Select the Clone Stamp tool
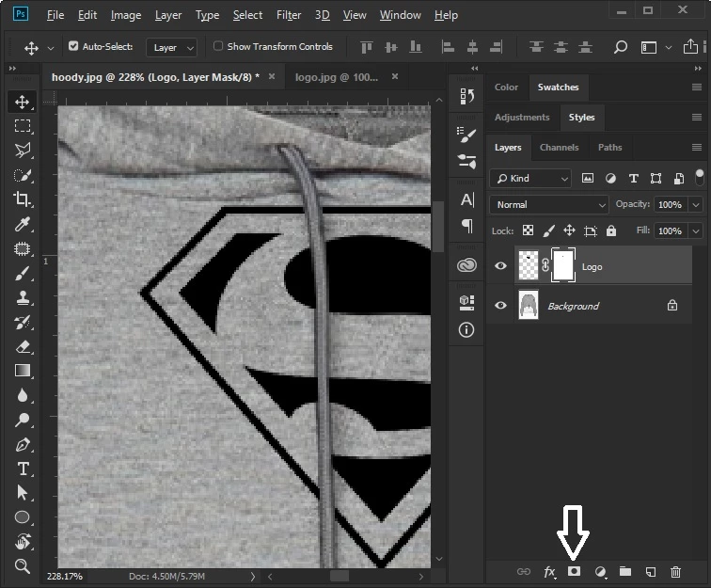Image resolution: width=711 pixels, height=588 pixels. point(22,298)
